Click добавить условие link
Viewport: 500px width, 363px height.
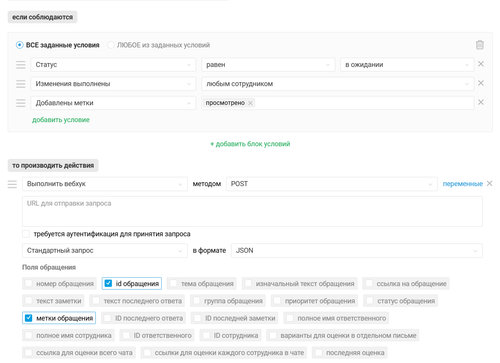tap(61, 120)
